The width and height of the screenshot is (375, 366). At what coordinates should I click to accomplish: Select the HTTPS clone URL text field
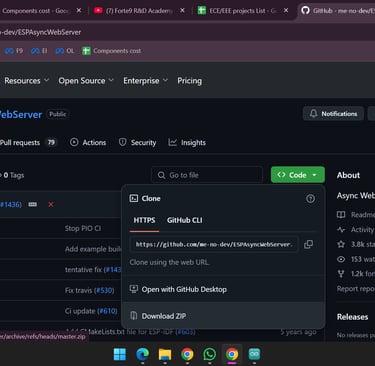click(214, 244)
